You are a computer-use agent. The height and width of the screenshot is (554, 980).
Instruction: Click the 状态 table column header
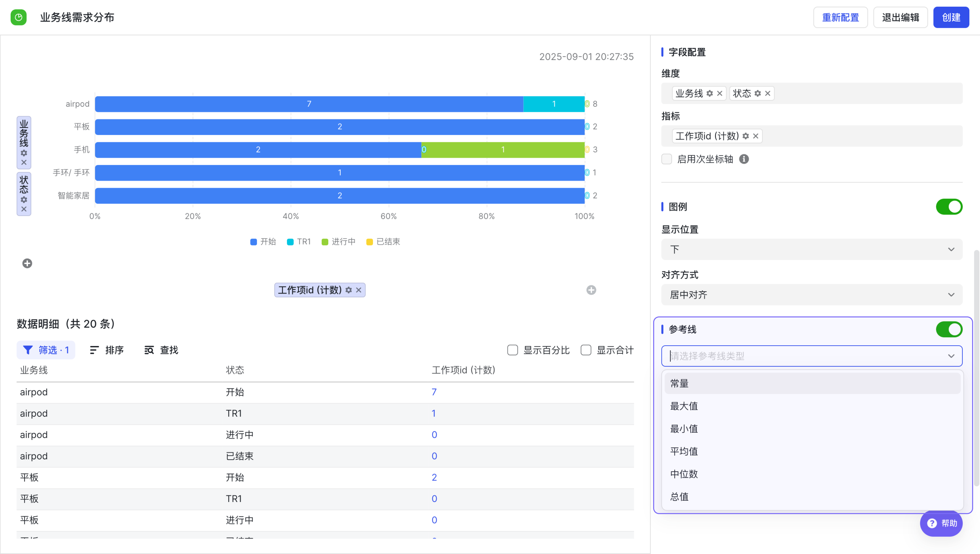(235, 370)
